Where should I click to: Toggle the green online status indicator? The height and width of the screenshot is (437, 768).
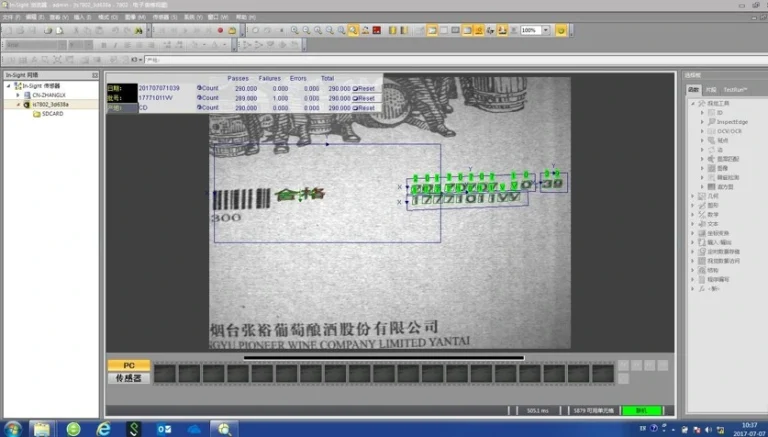642,411
